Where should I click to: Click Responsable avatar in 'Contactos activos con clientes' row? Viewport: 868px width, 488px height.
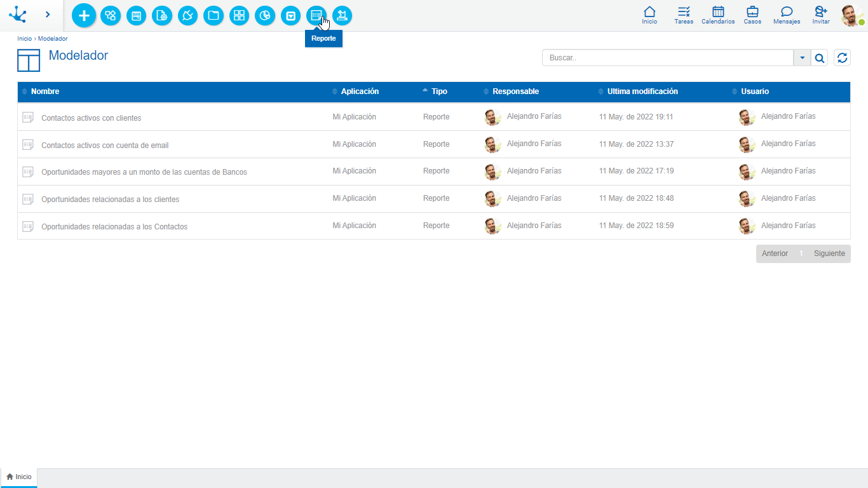pyautogui.click(x=492, y=117)
